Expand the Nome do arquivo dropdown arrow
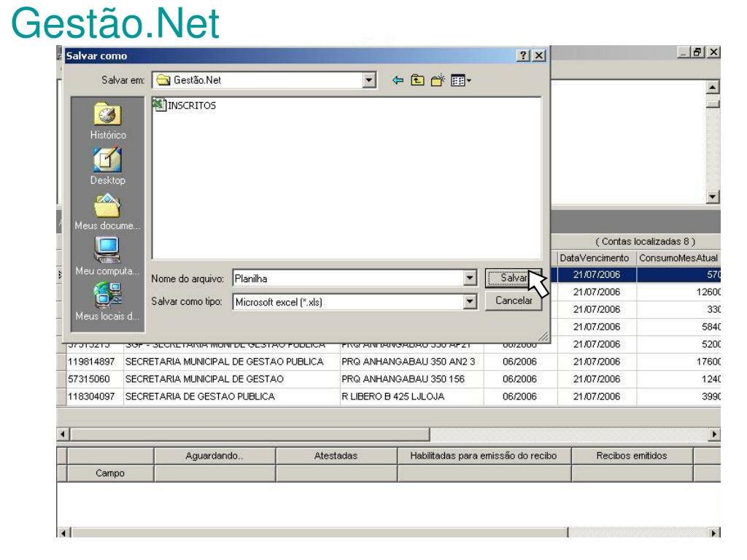Viewport: 747px width, 560px height. coord(470,278)
